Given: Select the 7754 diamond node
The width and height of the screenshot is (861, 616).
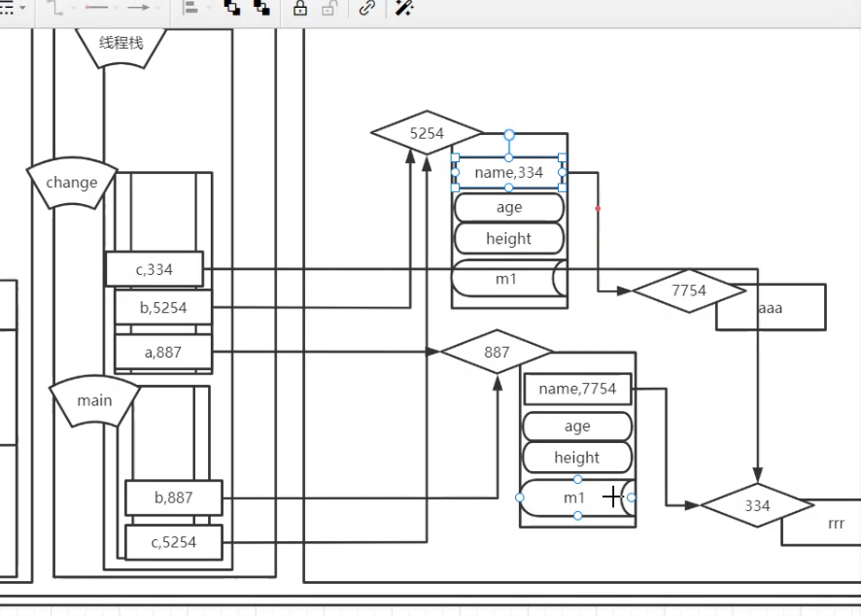Looking at the screenshot, I should pyautogui.click(x=689, y=291).
